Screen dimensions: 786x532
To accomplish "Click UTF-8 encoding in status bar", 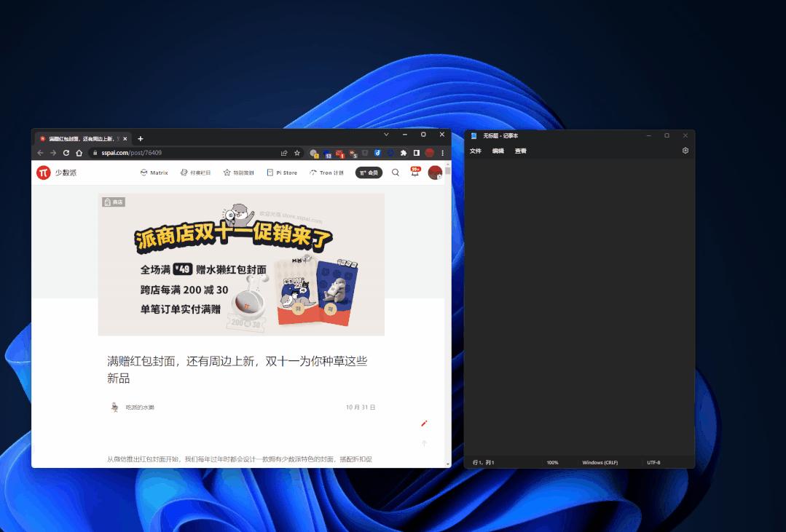I will 653,462.
